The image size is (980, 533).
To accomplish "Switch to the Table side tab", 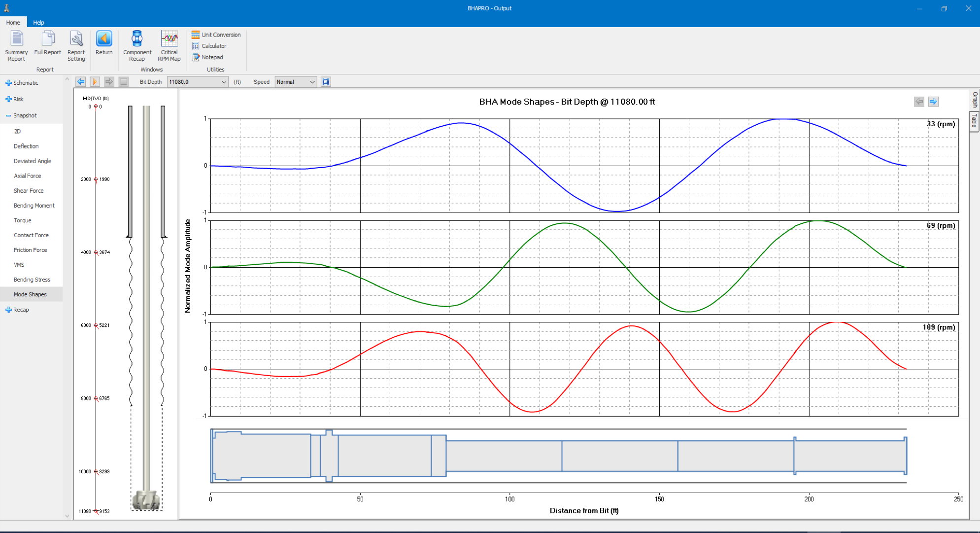I will coord(974,120).
